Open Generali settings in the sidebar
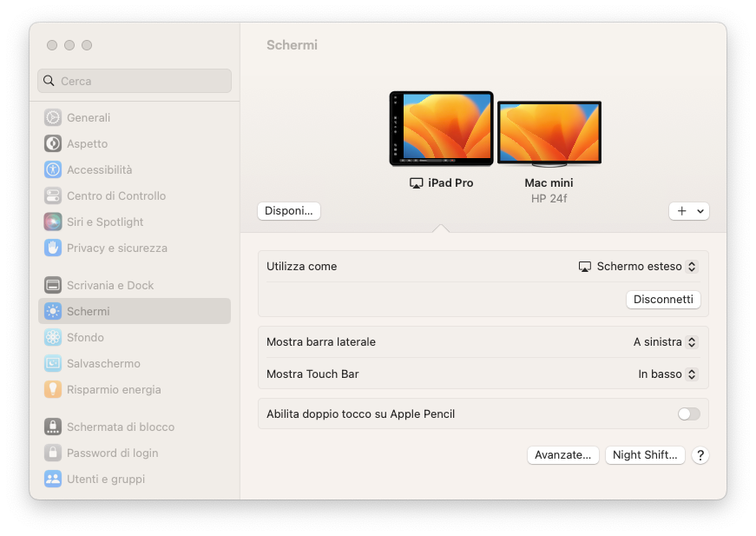The image size is (756, 536). tap(89, 117)
